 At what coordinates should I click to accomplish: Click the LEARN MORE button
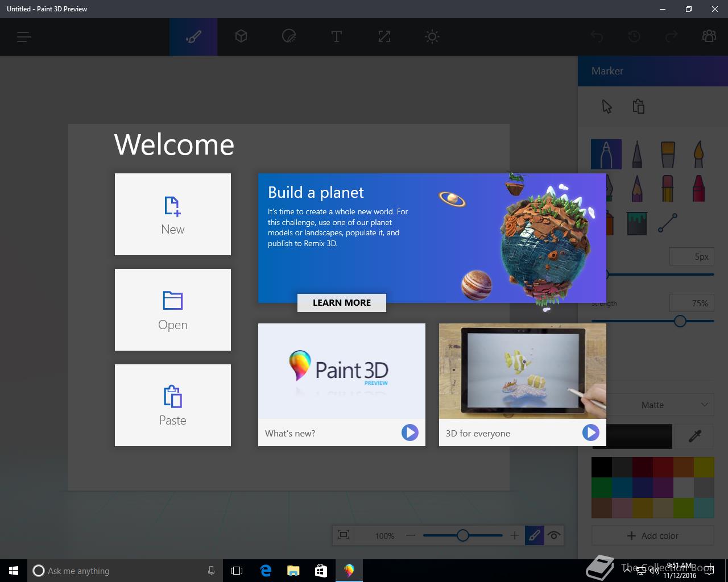(342, 303)
